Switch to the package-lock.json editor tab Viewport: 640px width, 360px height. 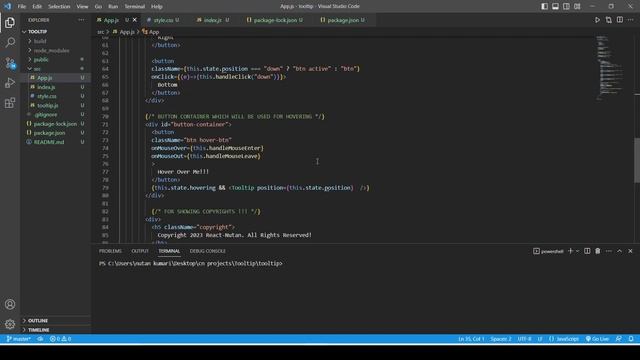[275, 20]
